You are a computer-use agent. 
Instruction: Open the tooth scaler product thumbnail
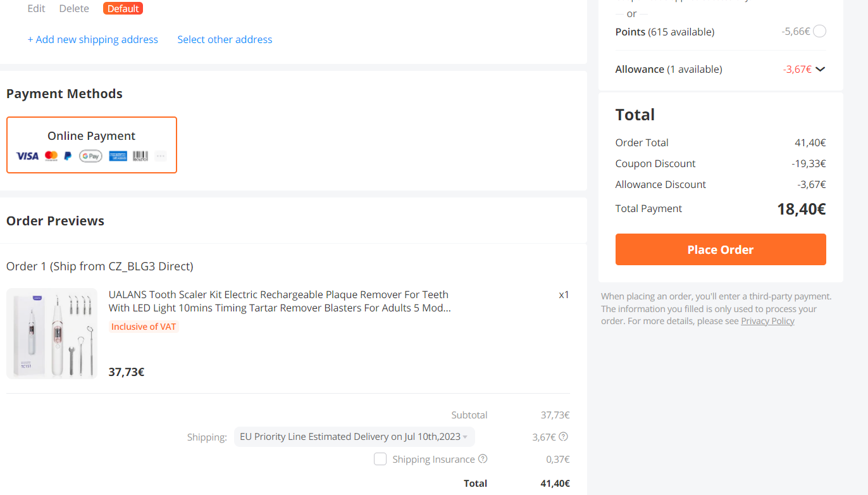point(52,334)
